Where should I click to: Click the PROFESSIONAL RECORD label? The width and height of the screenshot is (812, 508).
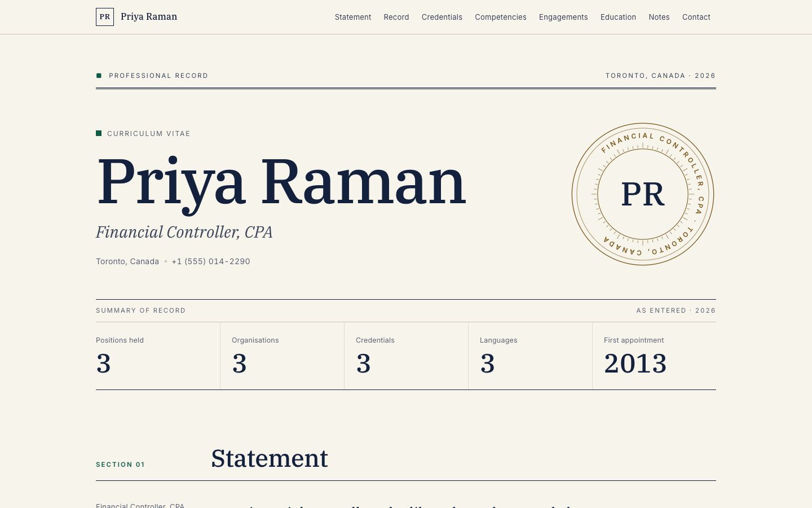(158, 76)
